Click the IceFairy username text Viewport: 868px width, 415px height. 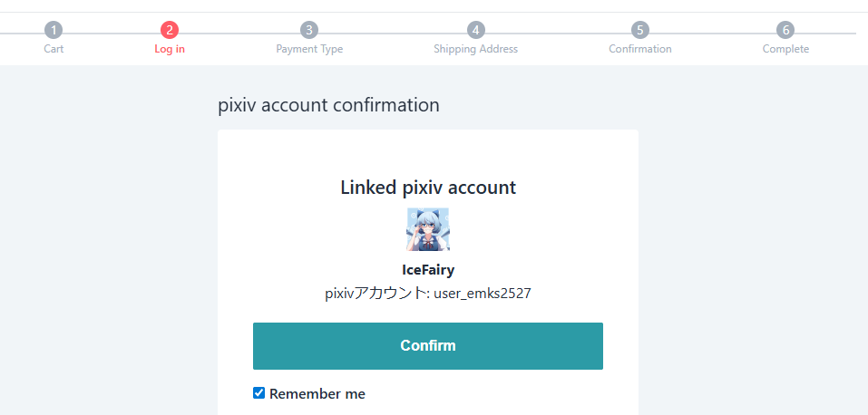(x=428, y=270)
